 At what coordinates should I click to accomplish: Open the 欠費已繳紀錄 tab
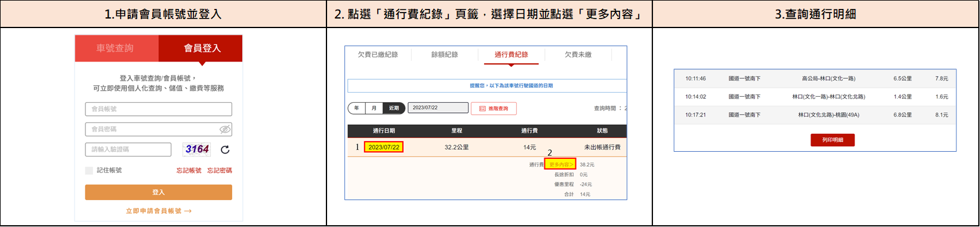click(378, 54)
